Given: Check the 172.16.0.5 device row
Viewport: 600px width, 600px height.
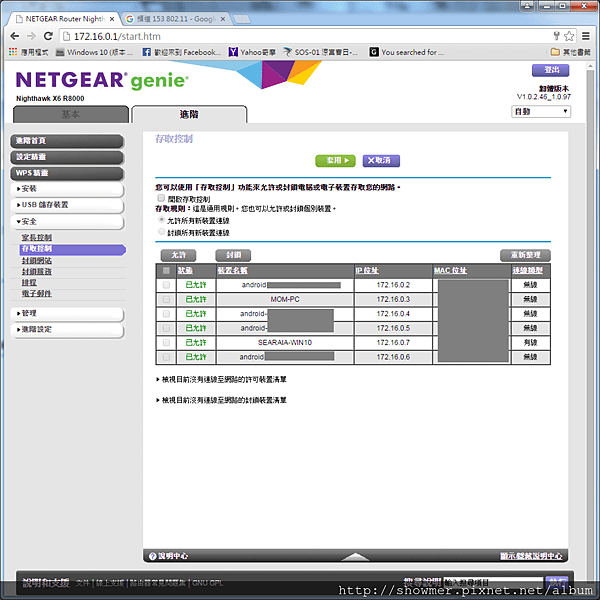Looking at the screenshot, I should (166, 328).
